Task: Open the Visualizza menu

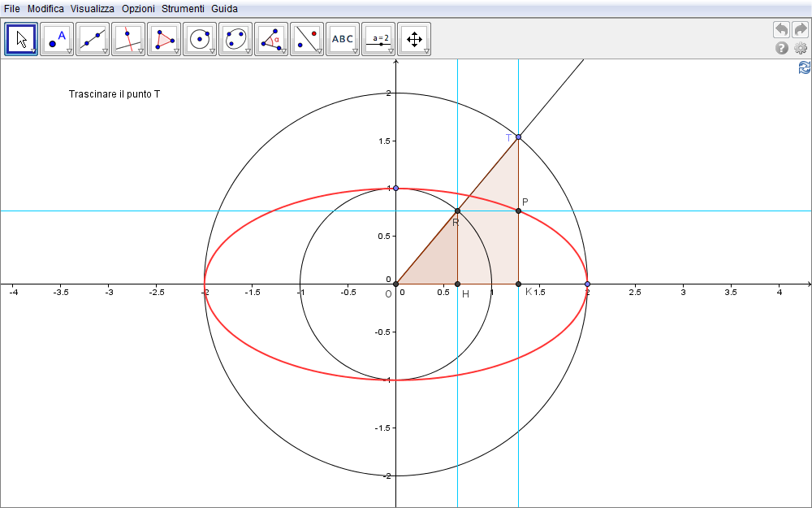Action: (93, 8)
